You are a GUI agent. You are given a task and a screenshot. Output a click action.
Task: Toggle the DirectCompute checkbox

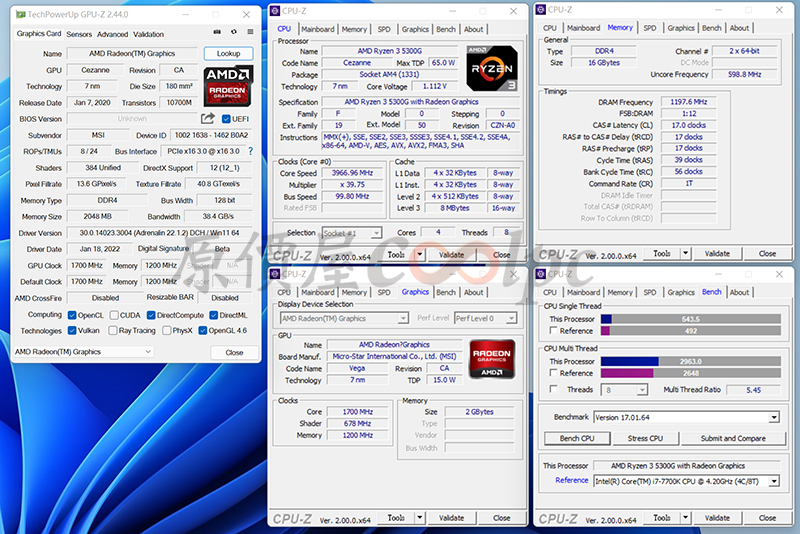pyautogui.click(x=151, y=315)
